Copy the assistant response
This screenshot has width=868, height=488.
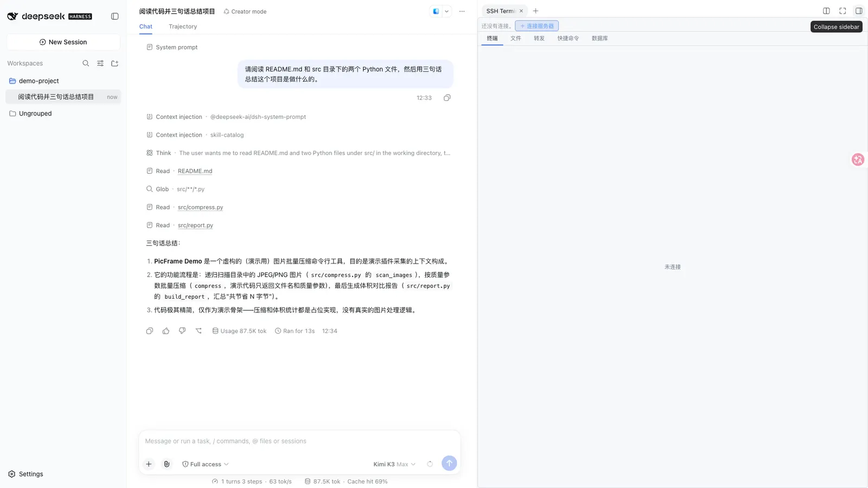point(150,331)
